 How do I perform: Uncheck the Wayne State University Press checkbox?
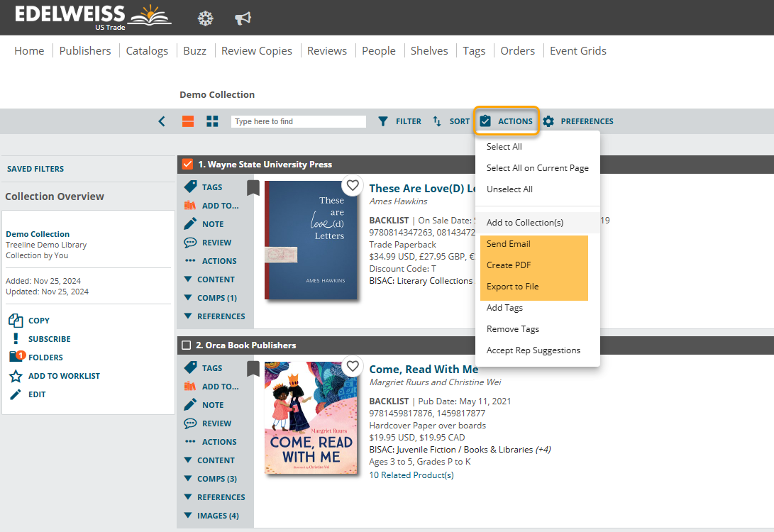(187, 165)
